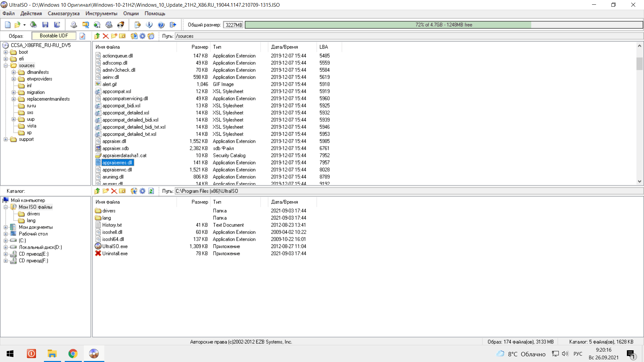Expand the migration folder node
This screenshot has height=362, width=644.
[14, 93]
